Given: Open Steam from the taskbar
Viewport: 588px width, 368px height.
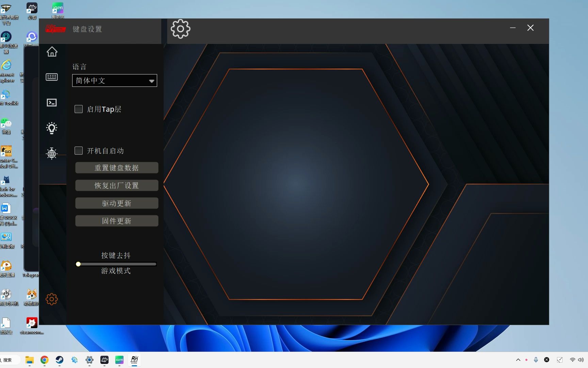Looking at the screenshot, I should [60, 360].
